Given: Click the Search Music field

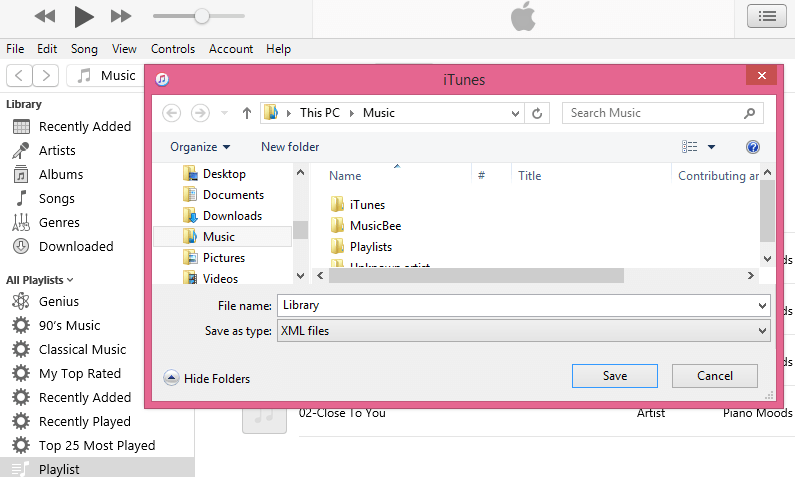Looking at the screenshot, I should pos(662,113).
